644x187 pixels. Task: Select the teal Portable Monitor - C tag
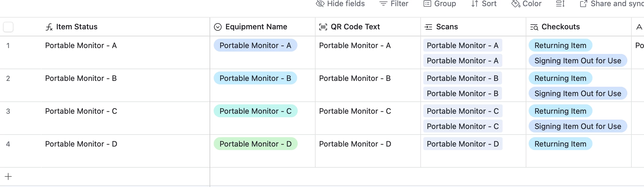(255, 111)
